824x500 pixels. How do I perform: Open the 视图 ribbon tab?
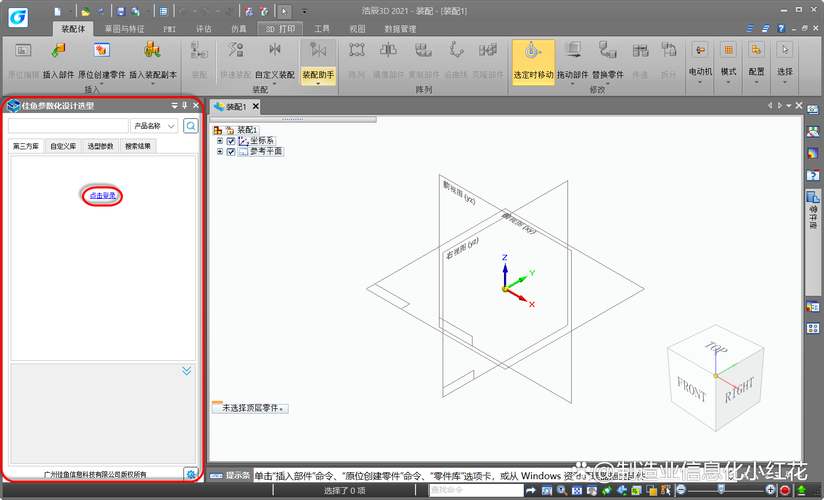click(x=357, y=29)
